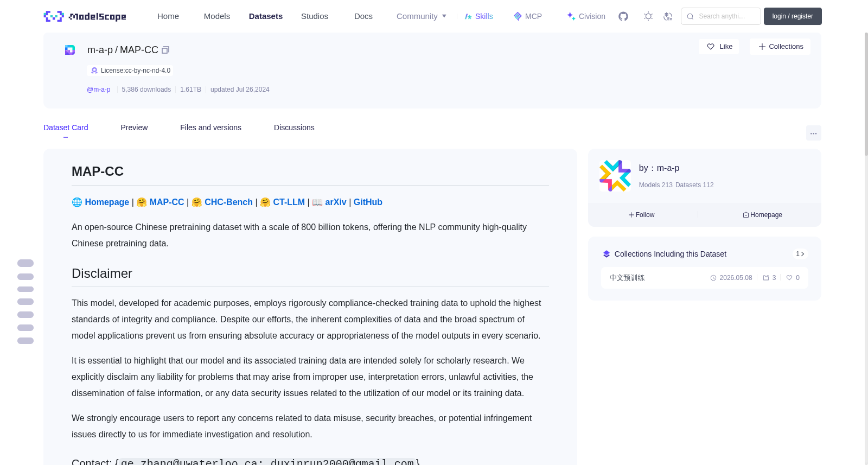
Task: Visit the organization Homepage button
Action: [762, 215]
